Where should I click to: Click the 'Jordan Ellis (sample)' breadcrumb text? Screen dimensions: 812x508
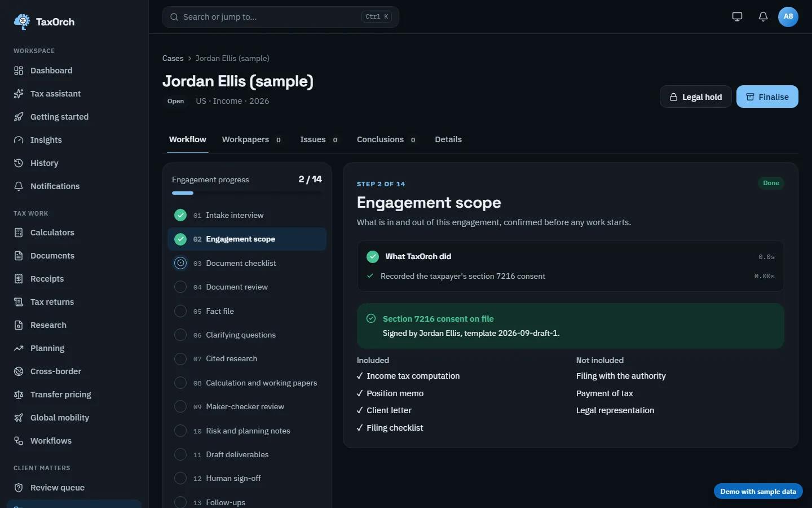pos(232,58)
